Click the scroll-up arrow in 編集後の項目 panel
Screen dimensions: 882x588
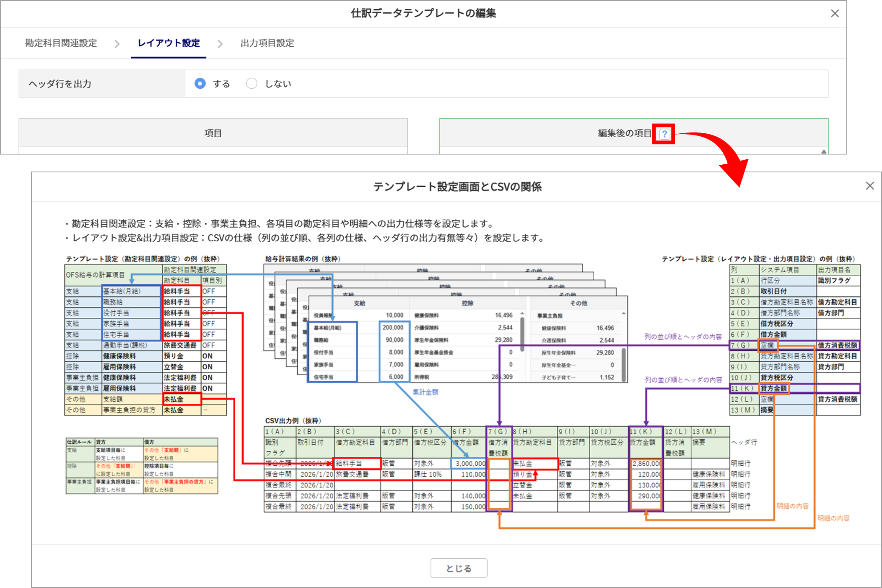[823, 151]
